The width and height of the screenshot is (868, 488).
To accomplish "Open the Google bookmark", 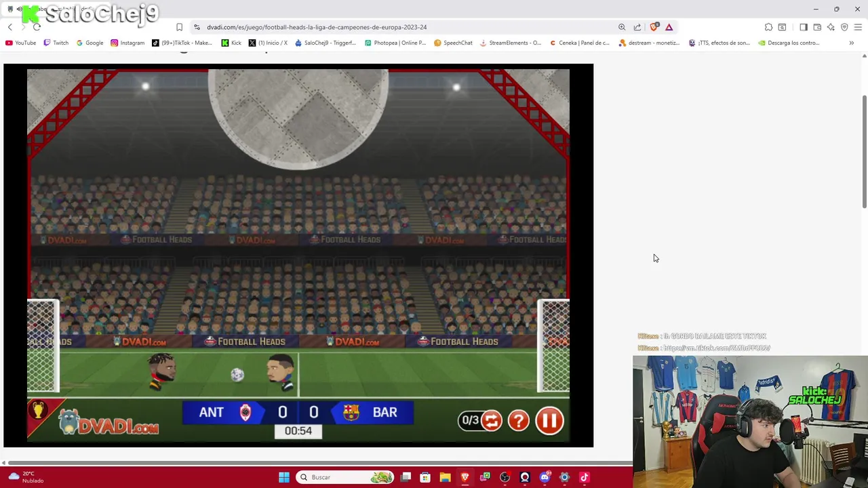I will pyautogui.click(x=90, y=43).
